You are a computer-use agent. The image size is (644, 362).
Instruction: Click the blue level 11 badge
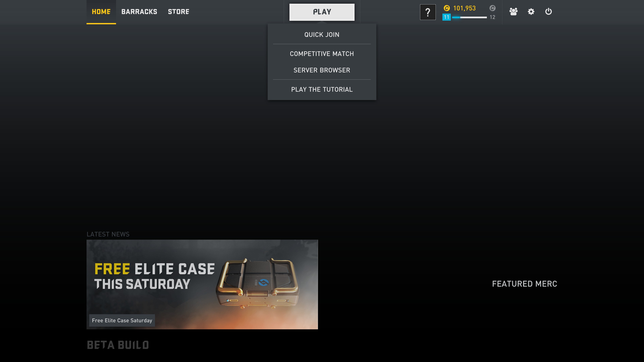(446, 17)
